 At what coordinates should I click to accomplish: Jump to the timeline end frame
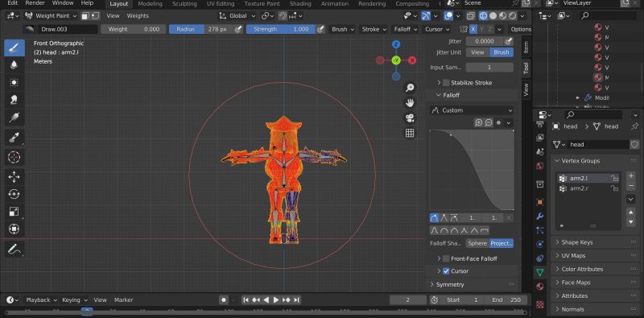click(x=296, y=300)
